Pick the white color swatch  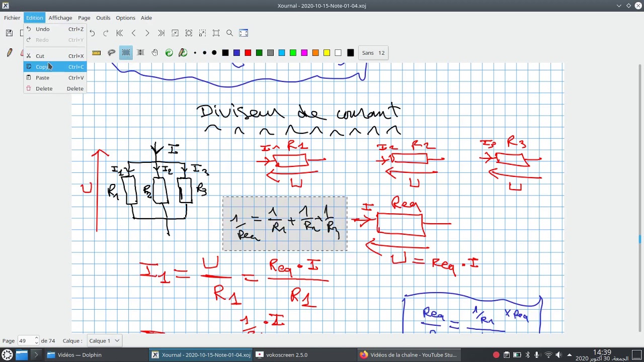coord(338,53)
